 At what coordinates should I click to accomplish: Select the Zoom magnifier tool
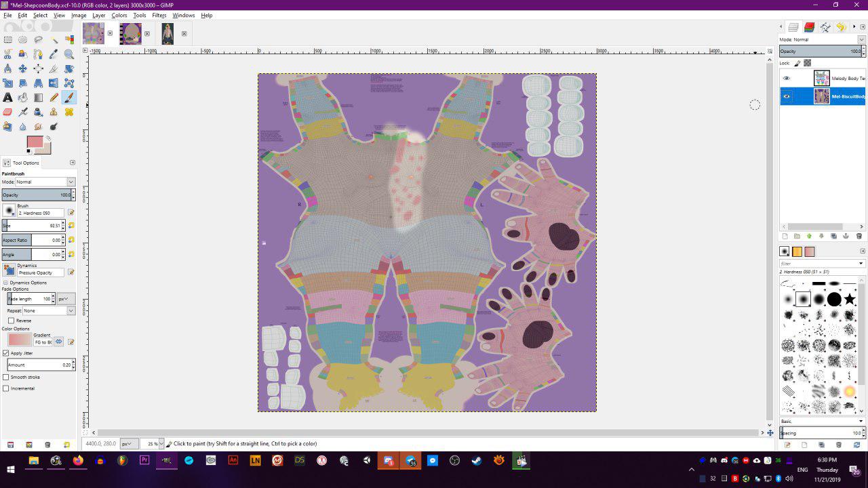tap(68, 54)
